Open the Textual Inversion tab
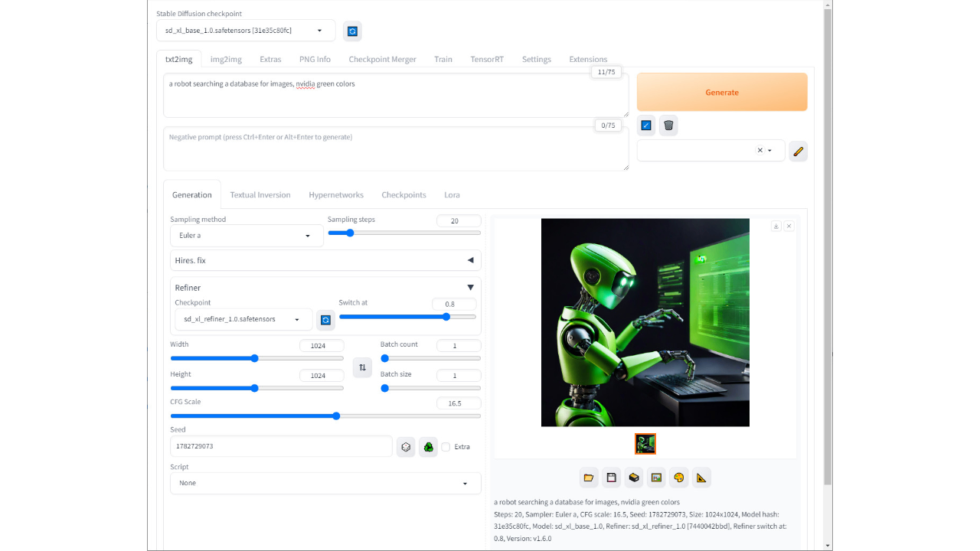This screenshot has width=980, height=551. [260, 194]
